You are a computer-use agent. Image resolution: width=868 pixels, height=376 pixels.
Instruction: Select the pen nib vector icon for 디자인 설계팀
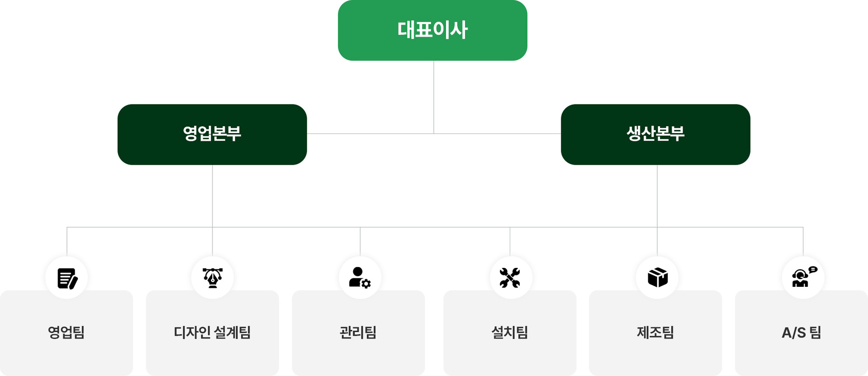click(213, 278)
